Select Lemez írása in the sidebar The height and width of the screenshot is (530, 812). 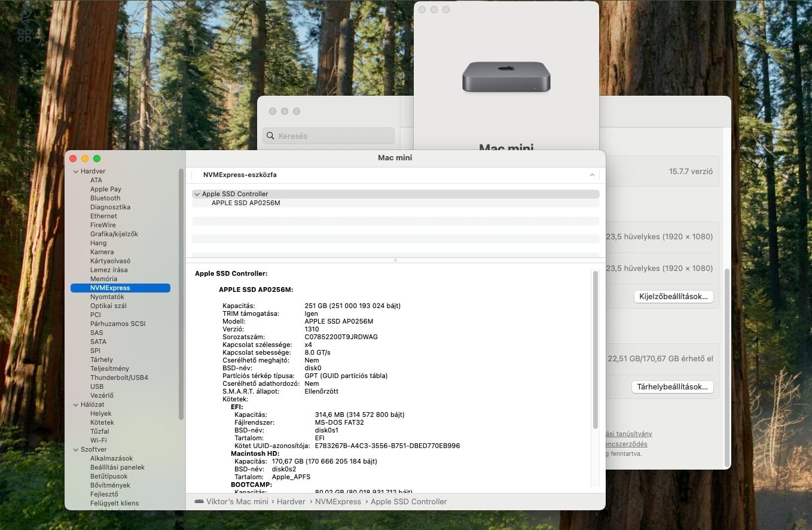(x=109, y=270)
